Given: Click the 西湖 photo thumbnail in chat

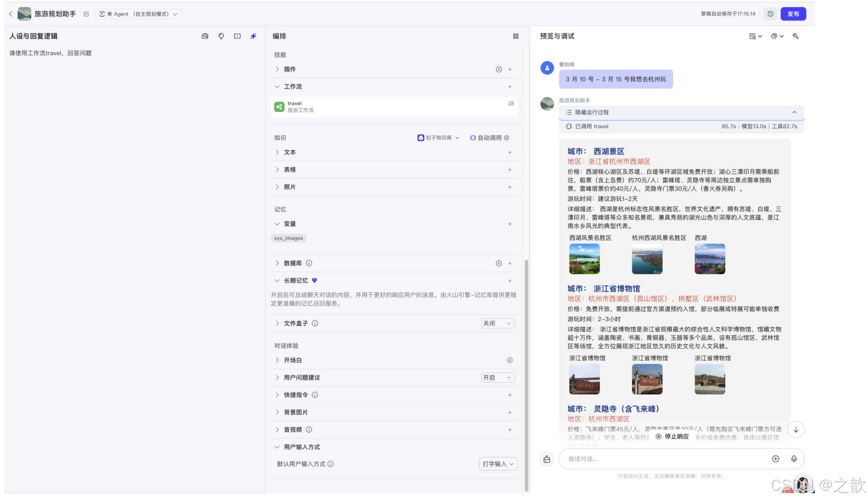Looking at the screenshot, I should click(709, 259).
